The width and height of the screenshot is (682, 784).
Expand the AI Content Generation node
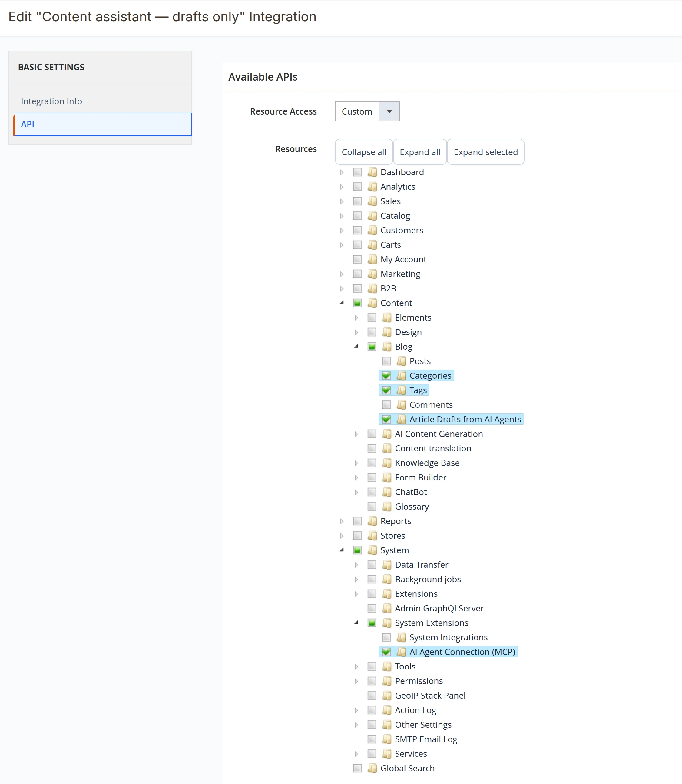(x=356, y=434)
